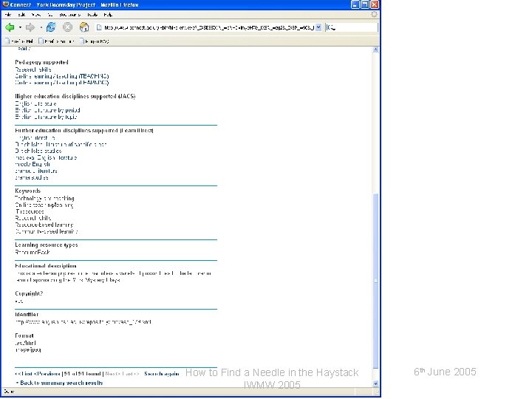Click 'Higher education disciplines supported (JACS)' heading
Screen dimensions: 532x399
pos(75,96)
